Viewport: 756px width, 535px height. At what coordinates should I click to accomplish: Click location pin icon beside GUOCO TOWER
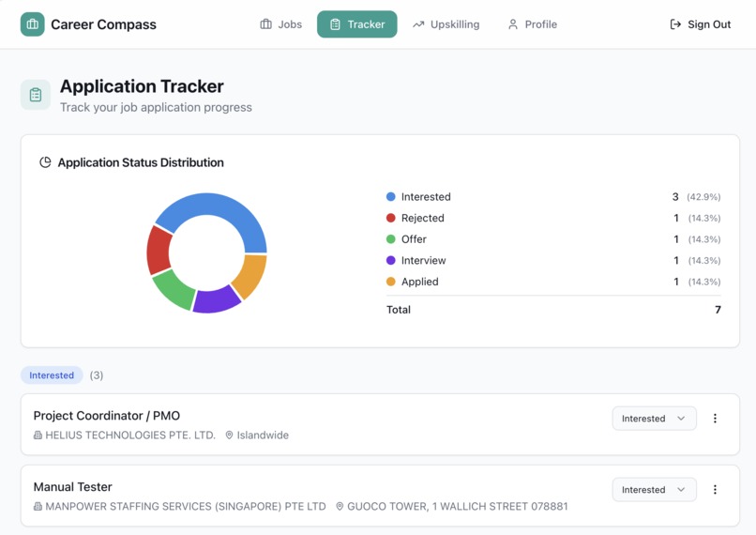click(x=340, y=507)
